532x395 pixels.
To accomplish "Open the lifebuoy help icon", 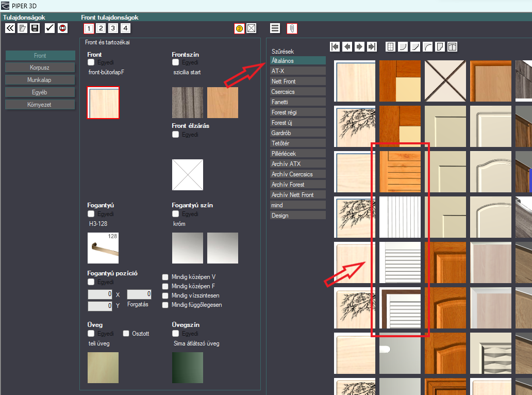I will [x=63, y=28].
